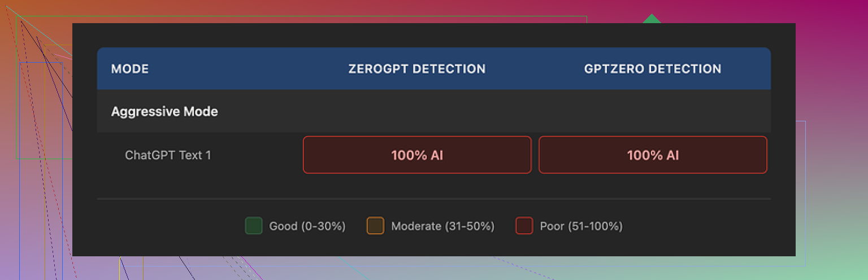The image size is (868, 280).
Task: Click the Poor (51-100%) legend text
Action: 581,226
